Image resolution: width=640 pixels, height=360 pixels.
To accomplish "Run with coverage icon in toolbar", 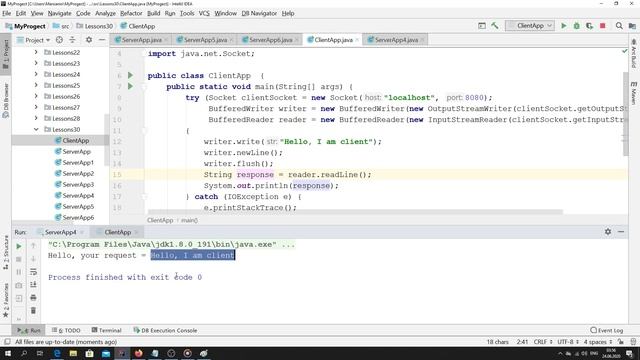I will click(589, 26).
